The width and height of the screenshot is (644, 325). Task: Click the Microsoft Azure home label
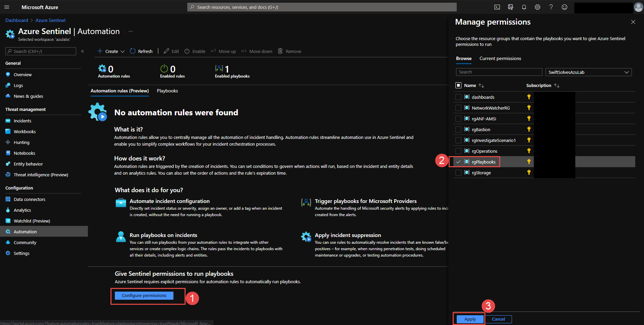tap(40, 7)
